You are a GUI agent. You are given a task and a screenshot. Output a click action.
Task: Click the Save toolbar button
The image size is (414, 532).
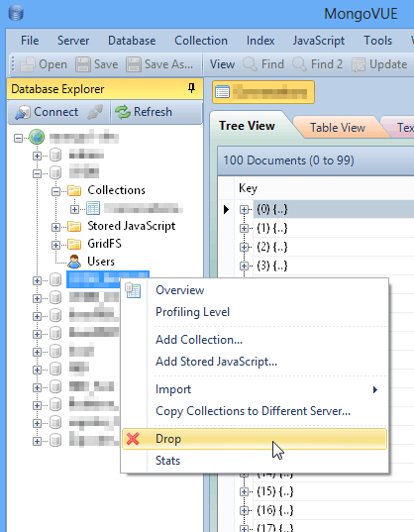pos(97,64)
